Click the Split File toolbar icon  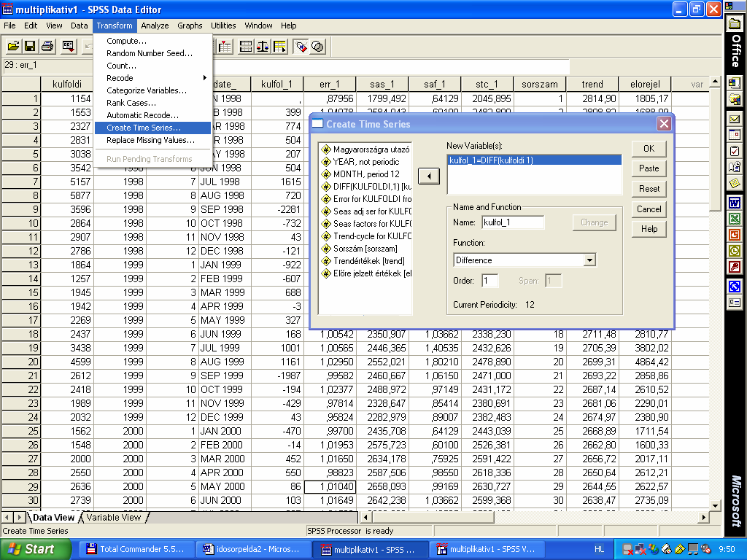(246, 46)
